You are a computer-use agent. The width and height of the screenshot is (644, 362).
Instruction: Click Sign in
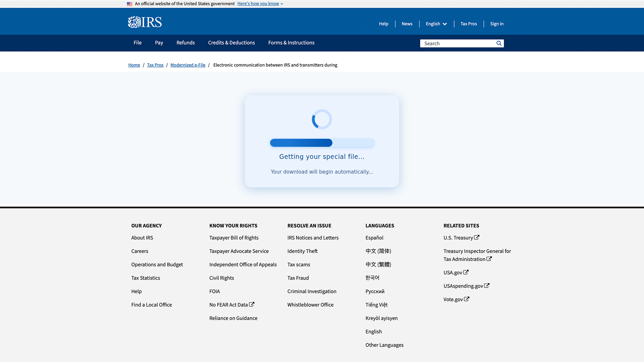[x=497, y=24]
